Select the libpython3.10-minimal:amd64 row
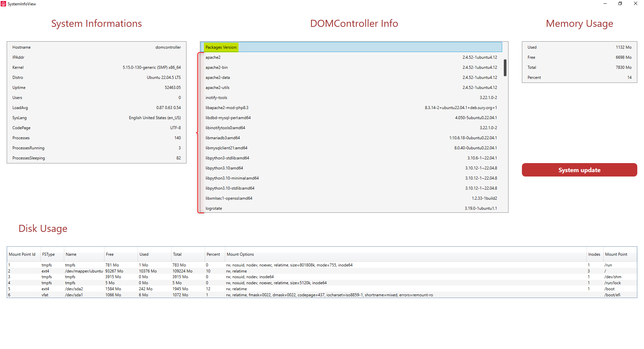 (351, 178)
